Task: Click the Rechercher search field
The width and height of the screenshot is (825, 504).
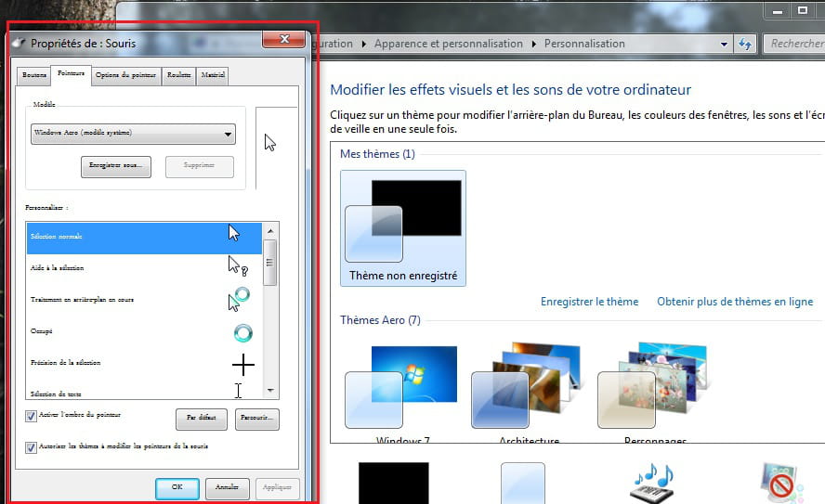Action: pyautogui.click(x=794, y=45)
